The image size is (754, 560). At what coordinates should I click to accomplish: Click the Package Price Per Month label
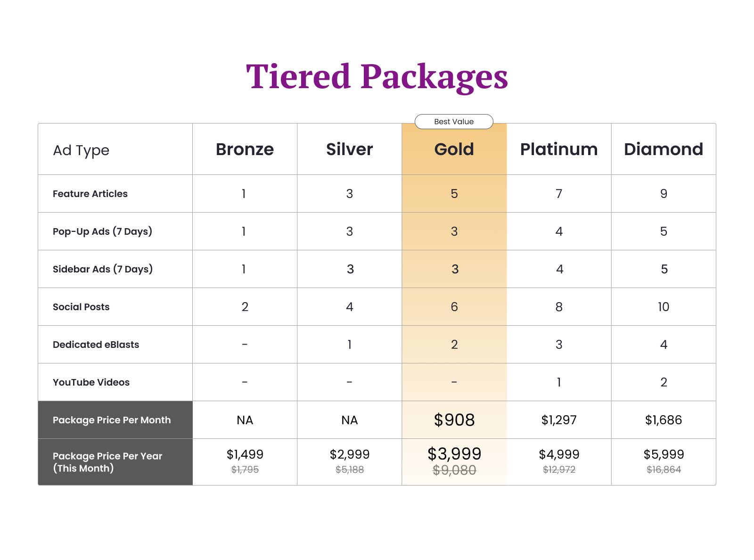point(112,420)
